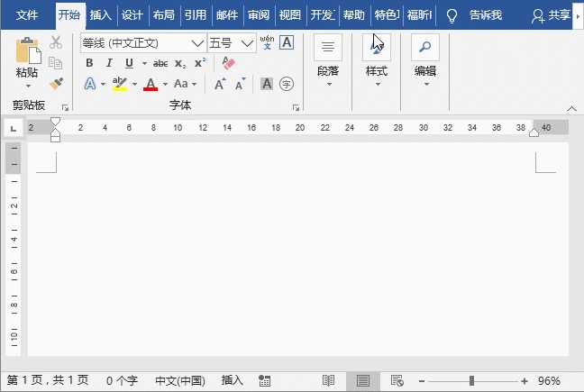Click the word count 0 个字

point(123,380)
